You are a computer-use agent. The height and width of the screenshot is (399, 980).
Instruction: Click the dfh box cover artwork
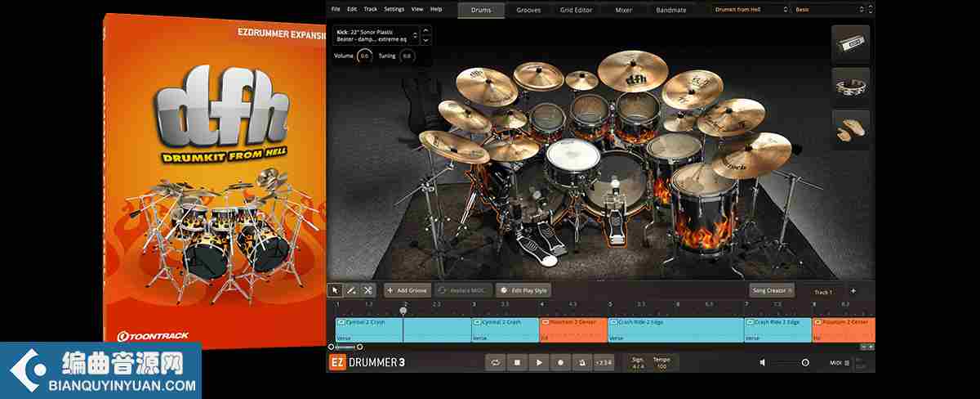(x=216, y=182)
